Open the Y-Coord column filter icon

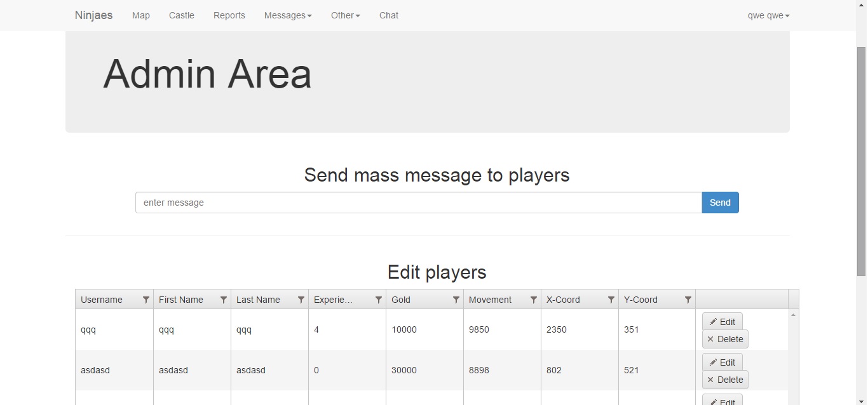688,300
